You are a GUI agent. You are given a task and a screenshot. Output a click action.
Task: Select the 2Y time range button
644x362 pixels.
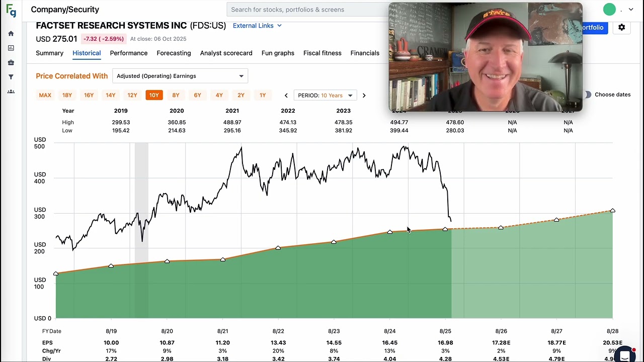(x=241, y=95)
